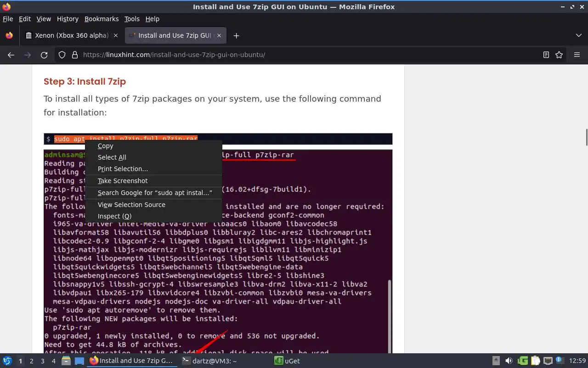Open a new tab with plus button
The height and width of the screenshot is (368, 588).
(x=236, y=35)
